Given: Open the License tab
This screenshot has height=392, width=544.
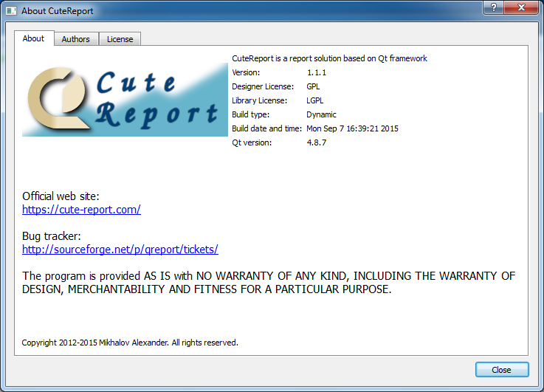Looking at the screenshot, I should click(120, 39).
